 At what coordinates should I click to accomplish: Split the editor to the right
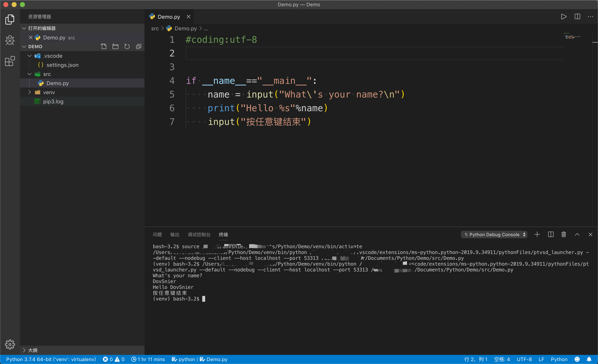tap(577, 16)
